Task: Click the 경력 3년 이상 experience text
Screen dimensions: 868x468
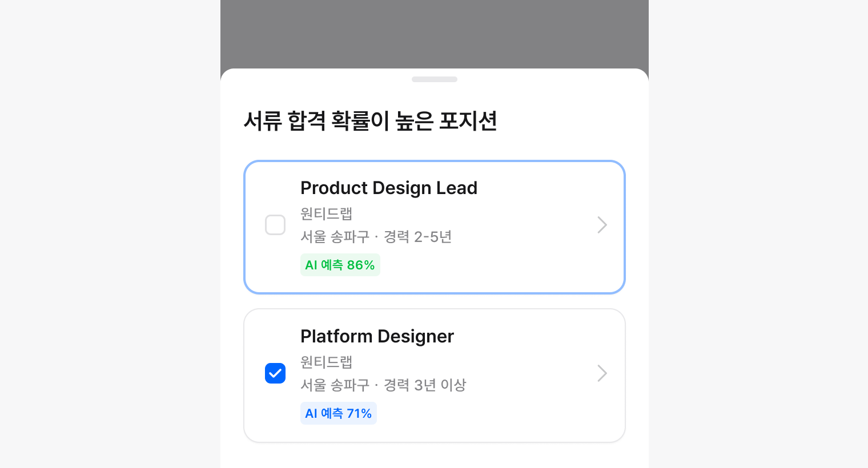Action: coord(424,385)
